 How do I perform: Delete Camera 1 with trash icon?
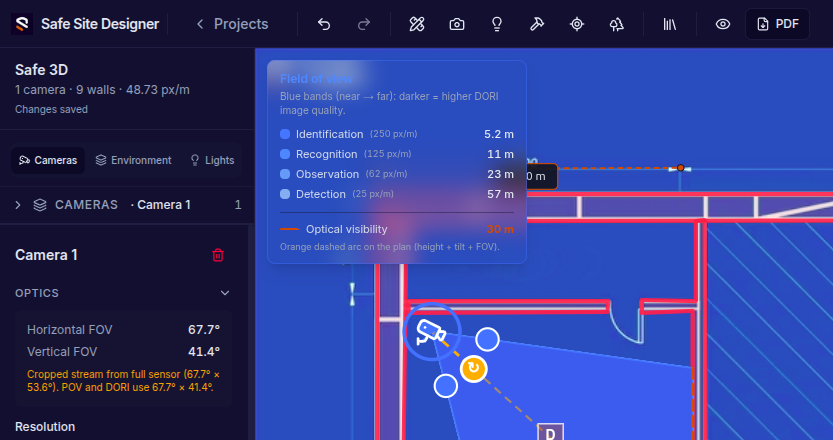218,255
